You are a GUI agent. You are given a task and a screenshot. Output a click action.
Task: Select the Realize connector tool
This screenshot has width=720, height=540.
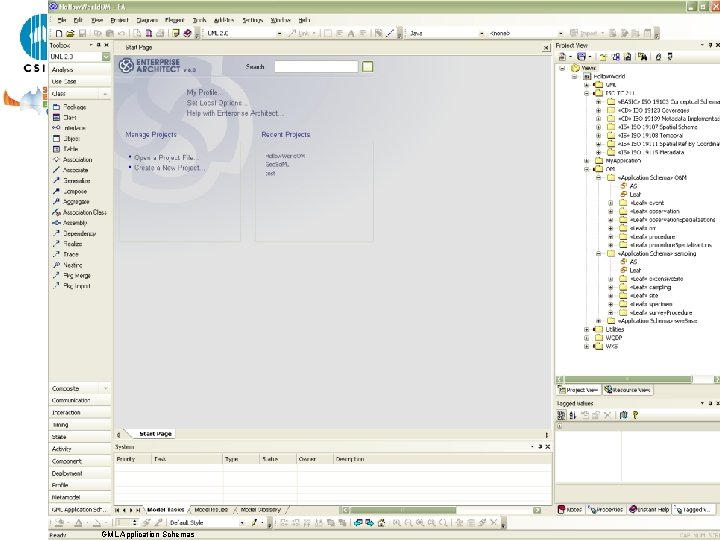68,244
